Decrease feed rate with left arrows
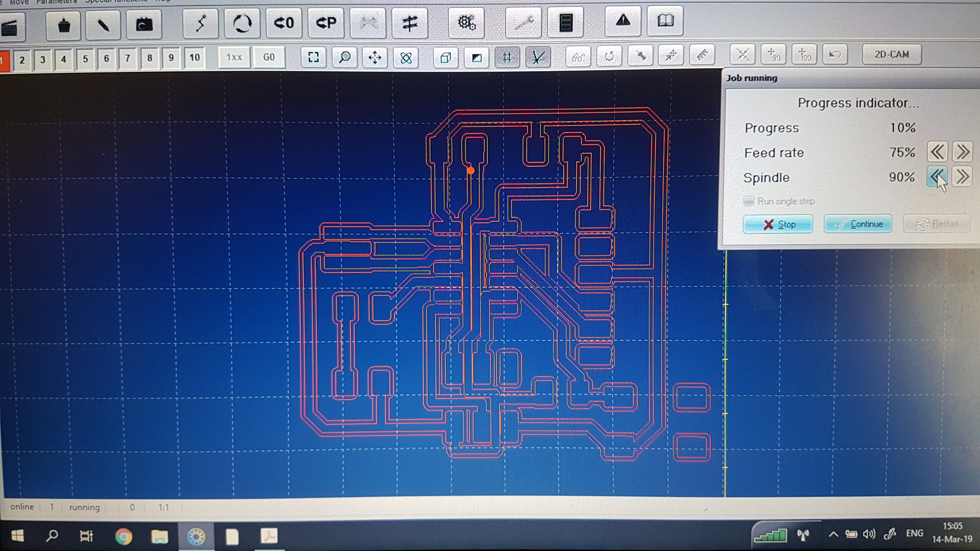The width and height of the screenshot is (980, 551). [x=937, y=152]
